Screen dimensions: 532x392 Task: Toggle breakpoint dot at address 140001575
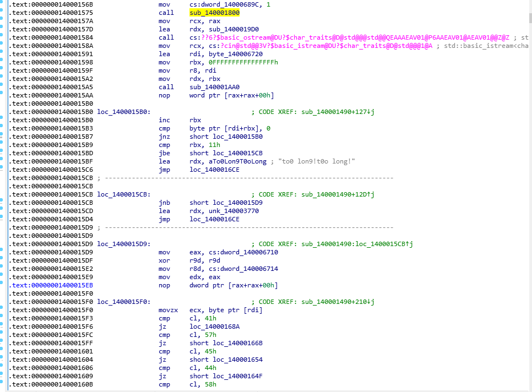tap(3, 13)
